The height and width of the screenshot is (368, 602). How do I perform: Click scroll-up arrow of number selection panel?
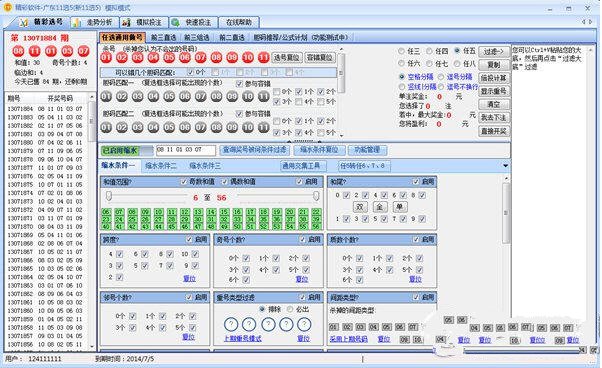[x=341, y=50]
